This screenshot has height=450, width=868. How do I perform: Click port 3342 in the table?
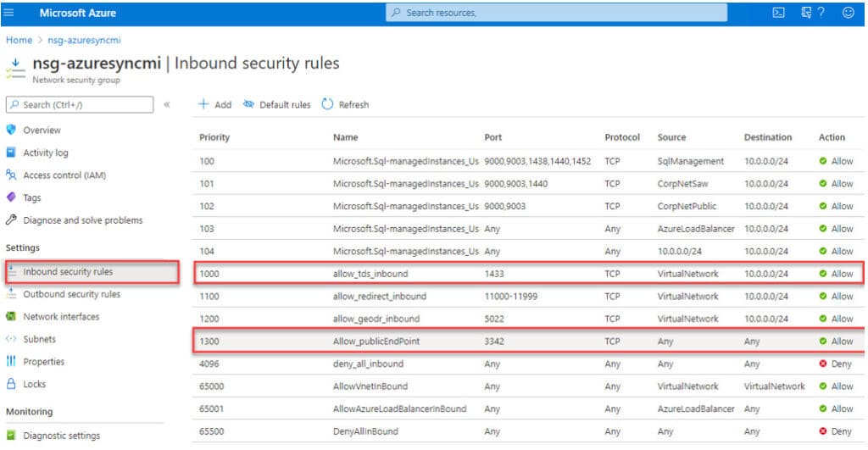click(494, 342)
